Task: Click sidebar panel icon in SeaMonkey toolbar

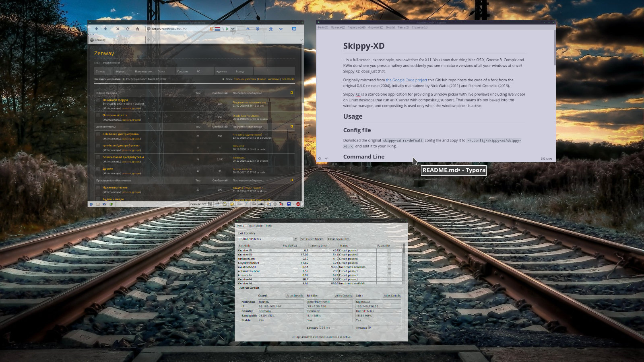Action: click(x=294, y=29)
